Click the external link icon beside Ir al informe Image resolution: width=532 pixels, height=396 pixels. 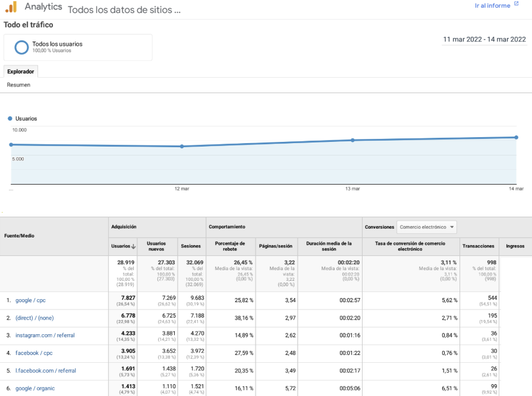(x=516, y=5)
